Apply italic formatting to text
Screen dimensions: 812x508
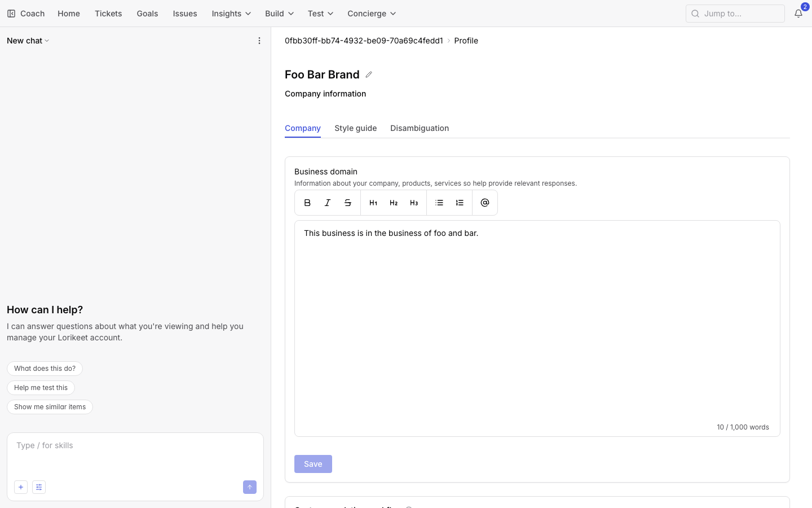tap(328, 203)
